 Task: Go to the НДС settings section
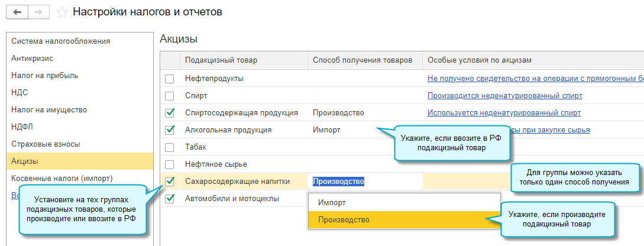pyautogui.click(x=20, y=93)
